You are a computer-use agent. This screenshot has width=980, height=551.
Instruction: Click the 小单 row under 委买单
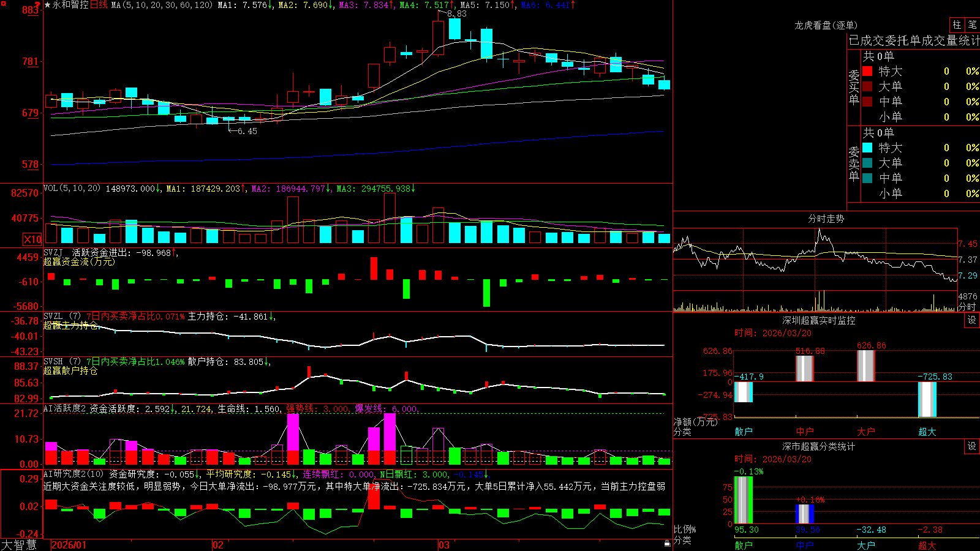coord(921,117)
